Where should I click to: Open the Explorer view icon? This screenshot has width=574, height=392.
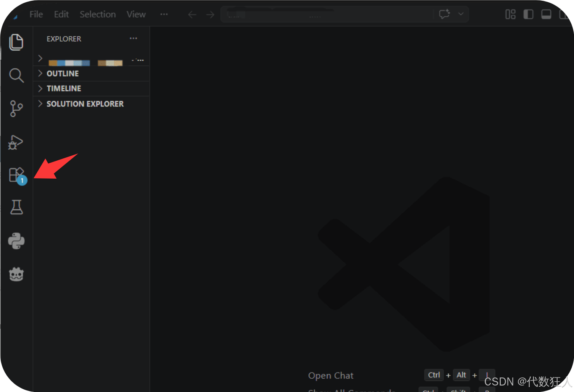click(16, 42)
